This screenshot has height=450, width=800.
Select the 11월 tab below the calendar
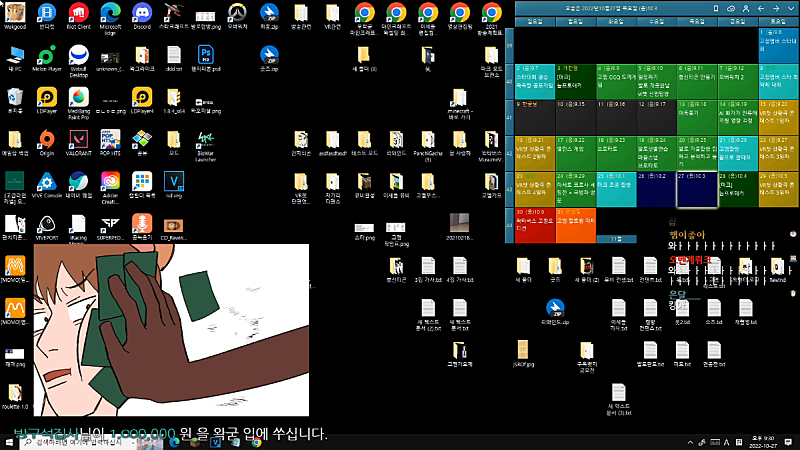[615, 239]
